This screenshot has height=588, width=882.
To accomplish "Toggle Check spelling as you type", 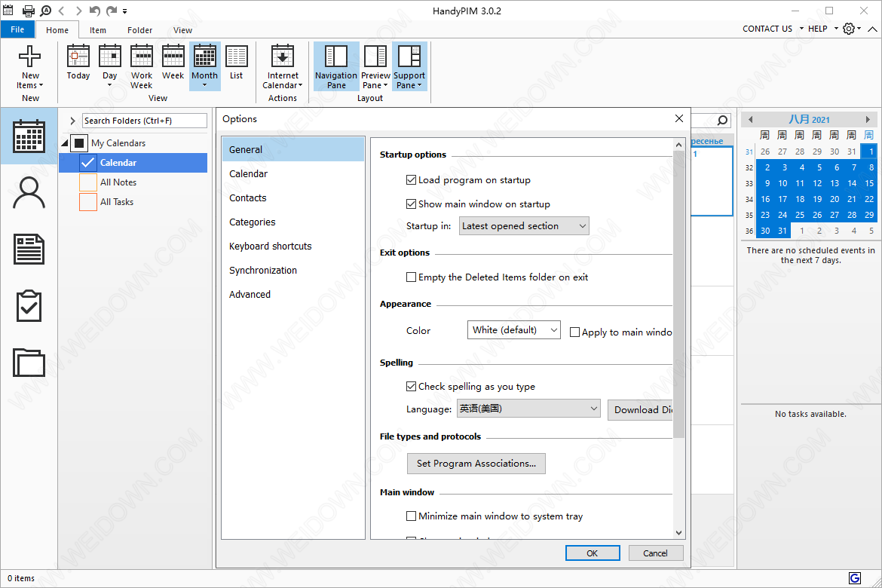I will pyautogui.click(x=411, y=386).
